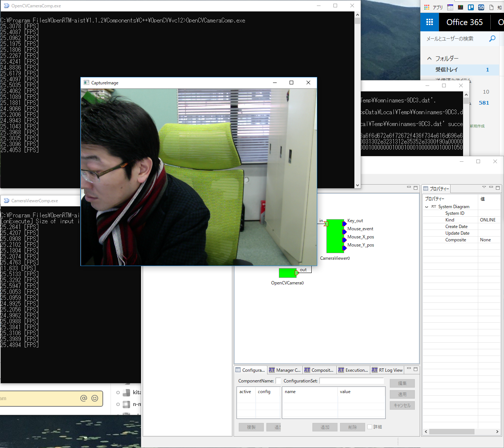
Task: Minimize the configuration view panel
Action: [x=409, y=369]
